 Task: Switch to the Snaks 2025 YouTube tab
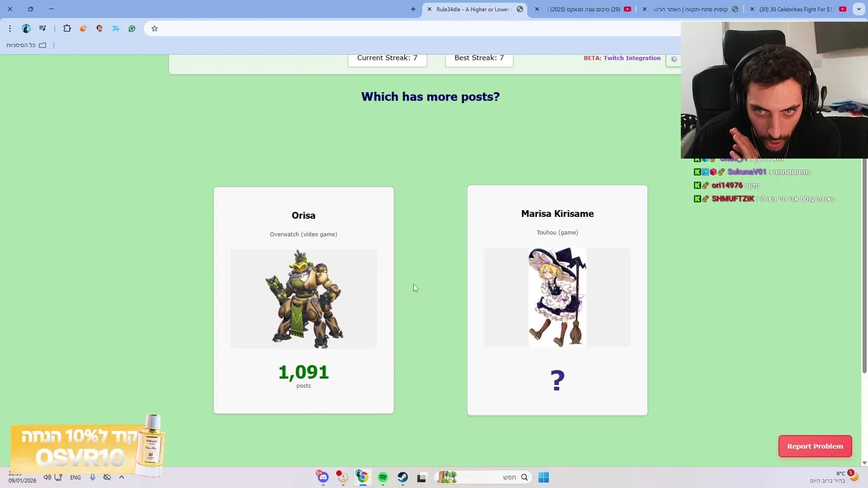[585, 9]
